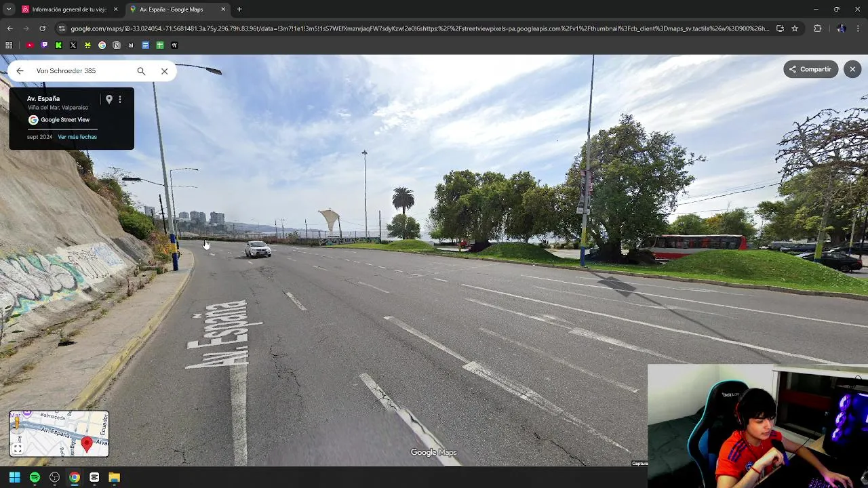This screenshot has width=868, height=488.
Task: Reload the page
Action: [42, 28]
